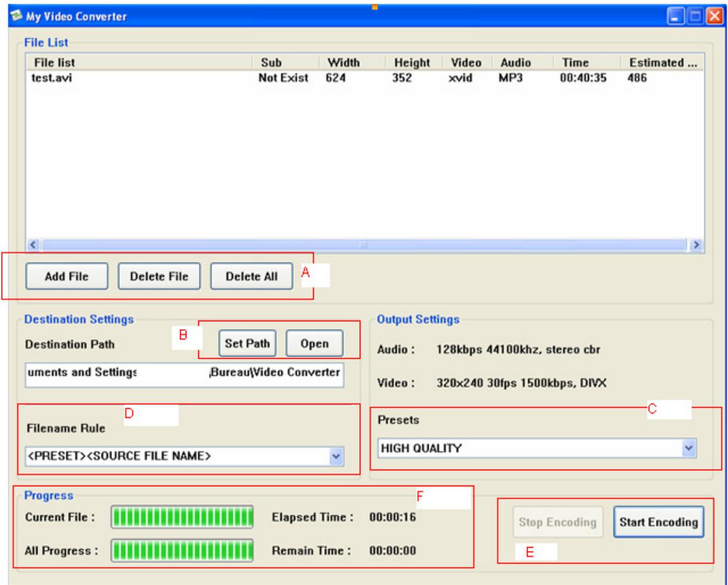Screen dimensions: 728x585
Task: Click the Width column header
Action: (x=352, y=63)
